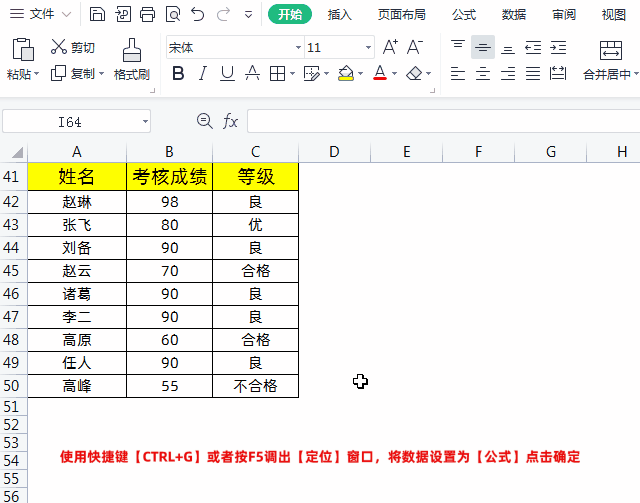Click Merge and Center (合并居中) icon
640x503 pixels.
click(x=611, y=50)
